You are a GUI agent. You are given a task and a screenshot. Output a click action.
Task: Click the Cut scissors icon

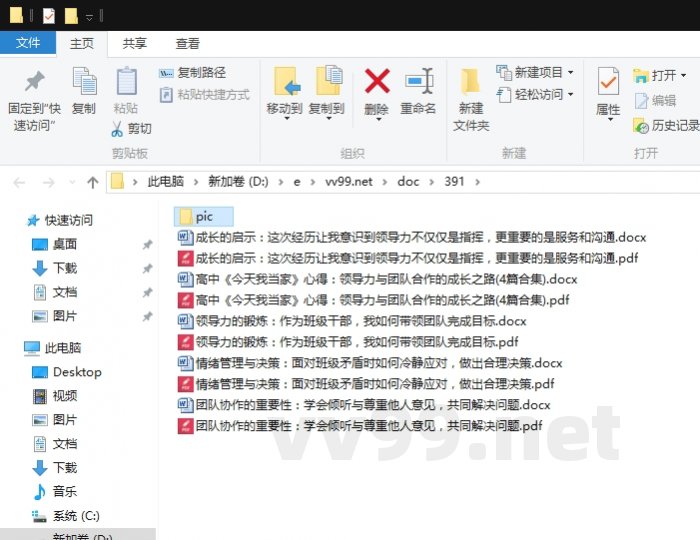tap(117, 129)
